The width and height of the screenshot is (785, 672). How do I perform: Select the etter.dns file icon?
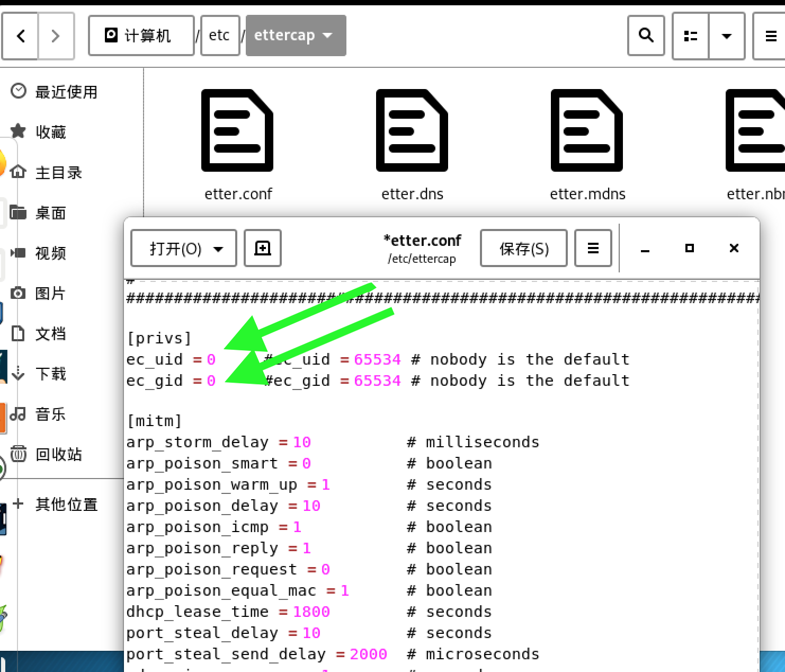[412, 130]
